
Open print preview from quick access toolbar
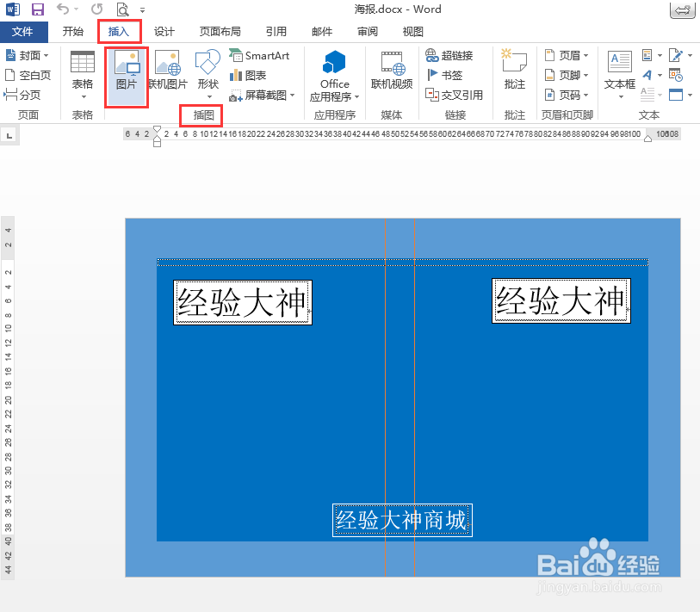pos(122,9)
